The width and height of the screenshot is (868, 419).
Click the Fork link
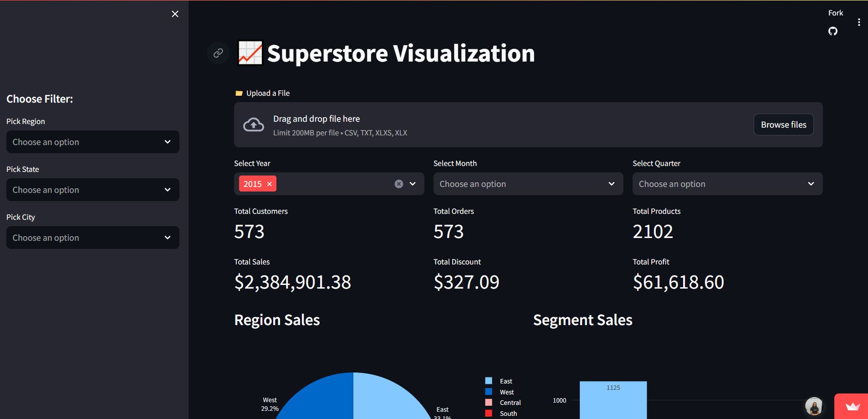coord(835,13)
